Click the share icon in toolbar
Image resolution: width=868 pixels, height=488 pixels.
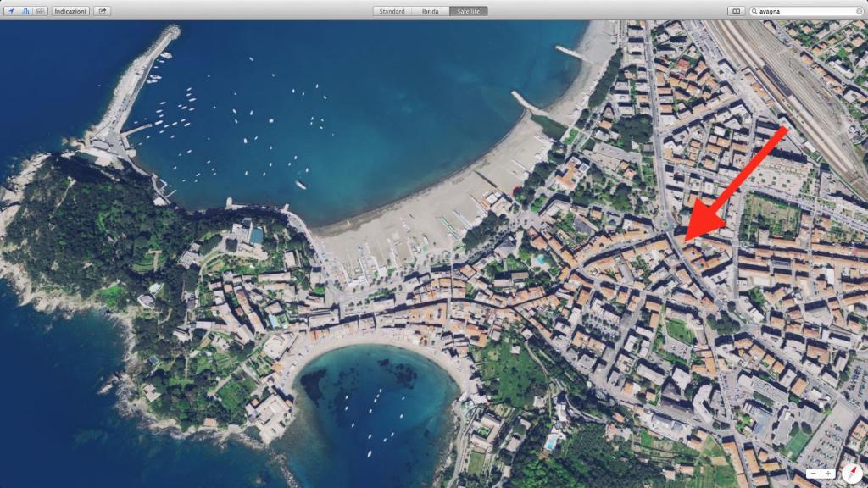[102, 11]
